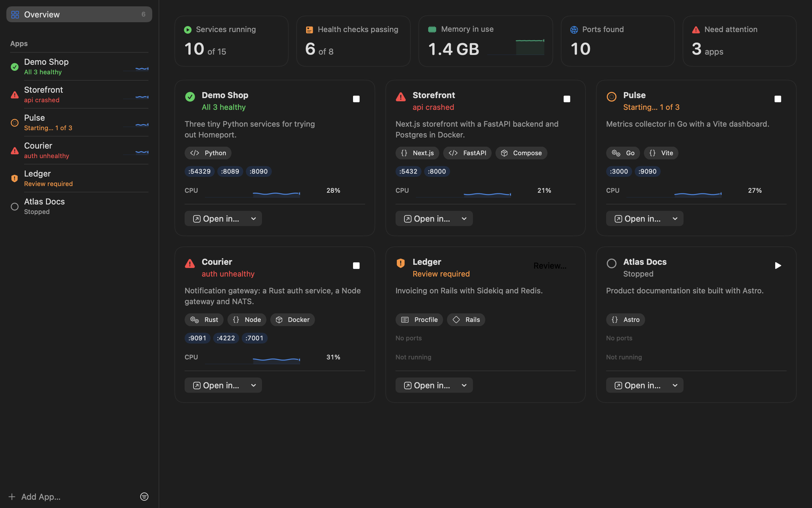Stop the Pulse app

pos(777,99)
